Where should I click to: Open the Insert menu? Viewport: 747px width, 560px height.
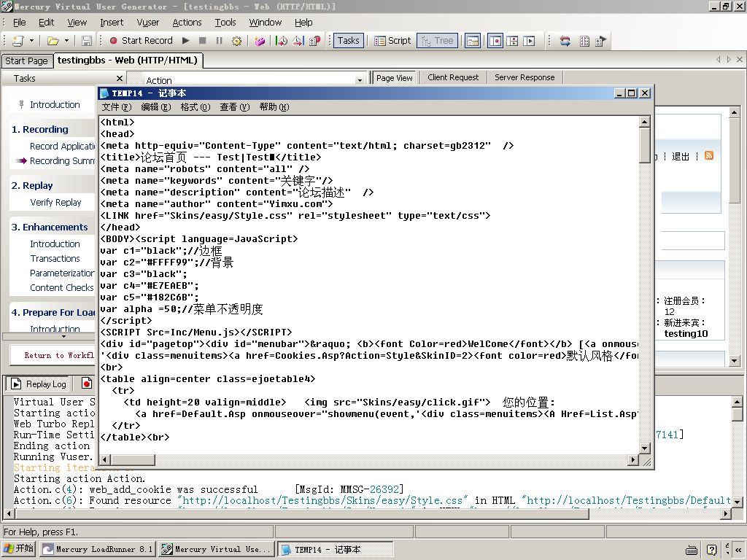coord(112,23)
